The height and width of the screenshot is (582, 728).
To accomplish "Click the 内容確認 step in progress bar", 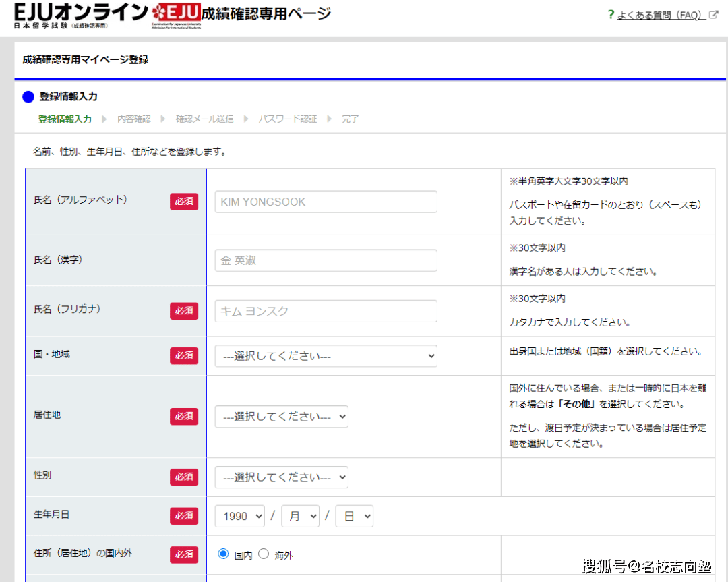I will point(133,119).
